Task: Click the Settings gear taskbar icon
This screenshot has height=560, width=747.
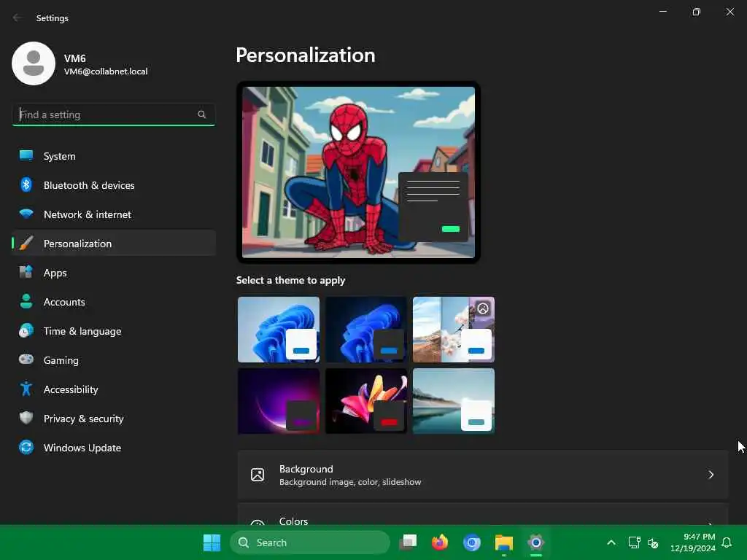Action: click(x=536, y=542)
